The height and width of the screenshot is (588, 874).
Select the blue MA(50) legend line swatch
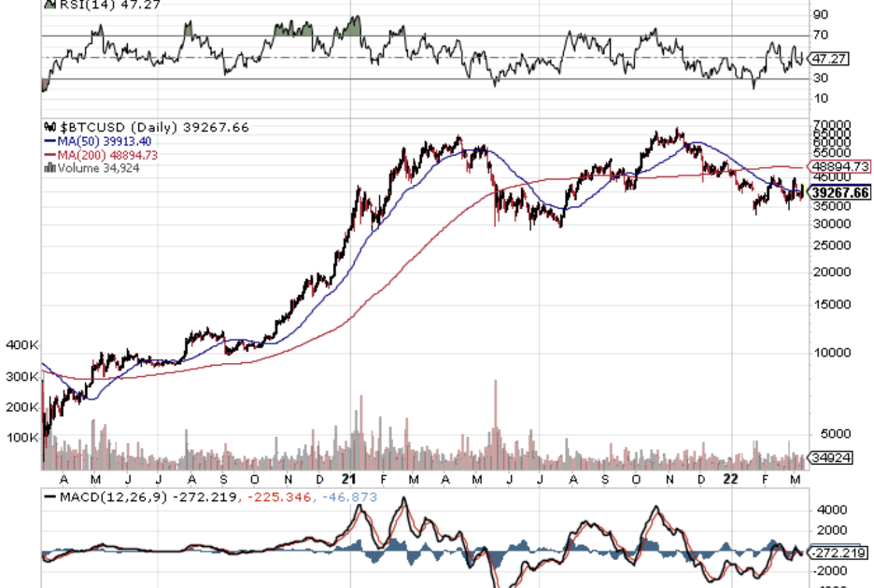click(x=50, y=141)
